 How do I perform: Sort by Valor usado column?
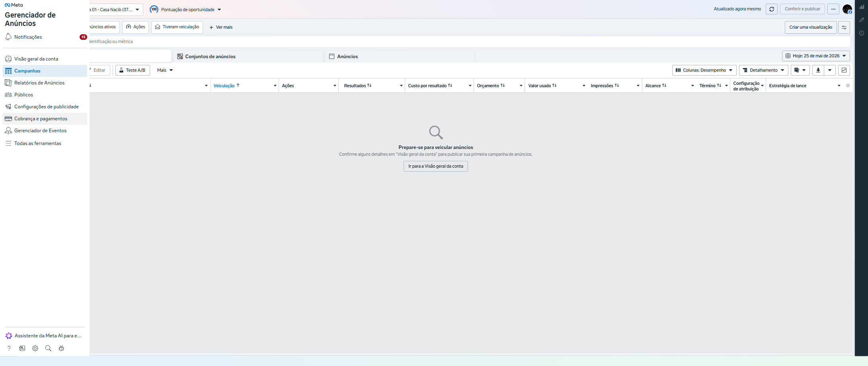point(542,86)
